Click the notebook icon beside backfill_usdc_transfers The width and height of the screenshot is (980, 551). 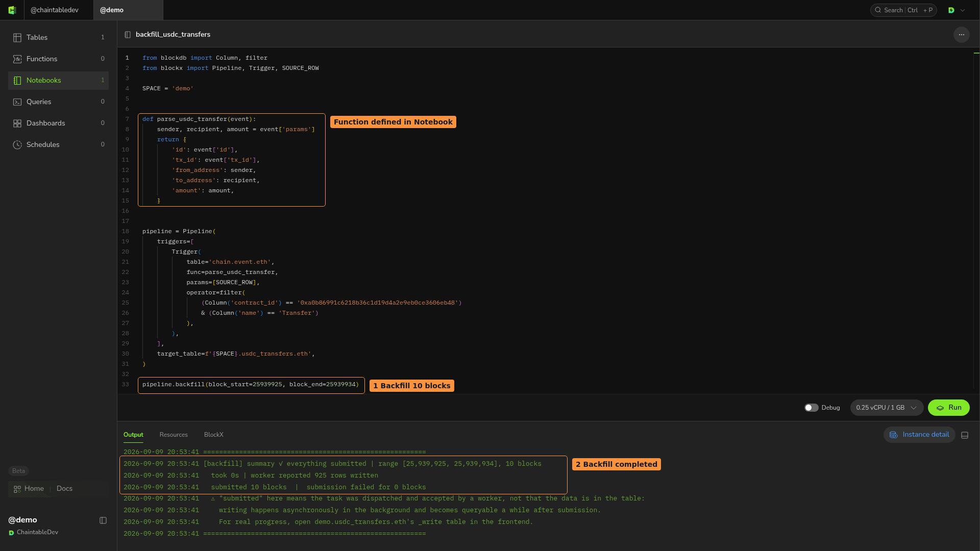(128, 35)
